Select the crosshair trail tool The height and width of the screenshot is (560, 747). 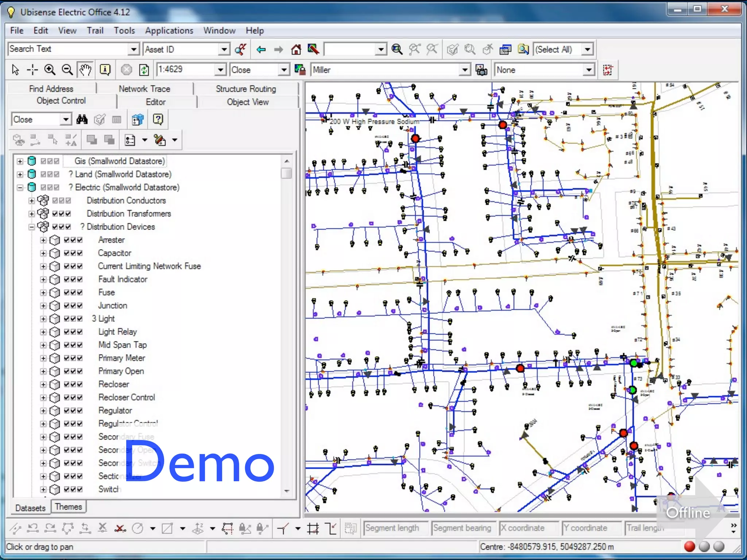(32, 70)
